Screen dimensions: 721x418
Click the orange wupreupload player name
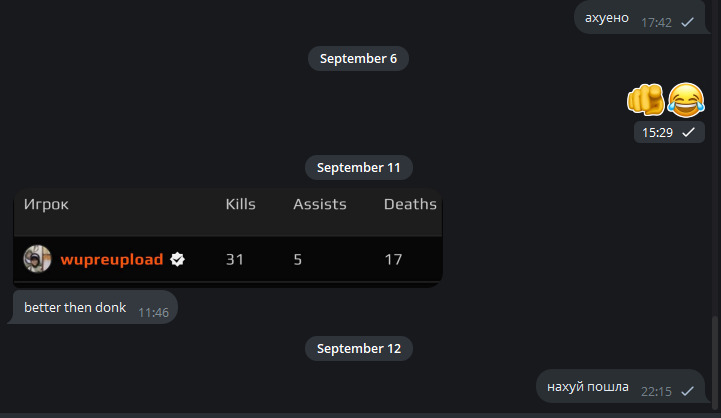pos(111,260)
